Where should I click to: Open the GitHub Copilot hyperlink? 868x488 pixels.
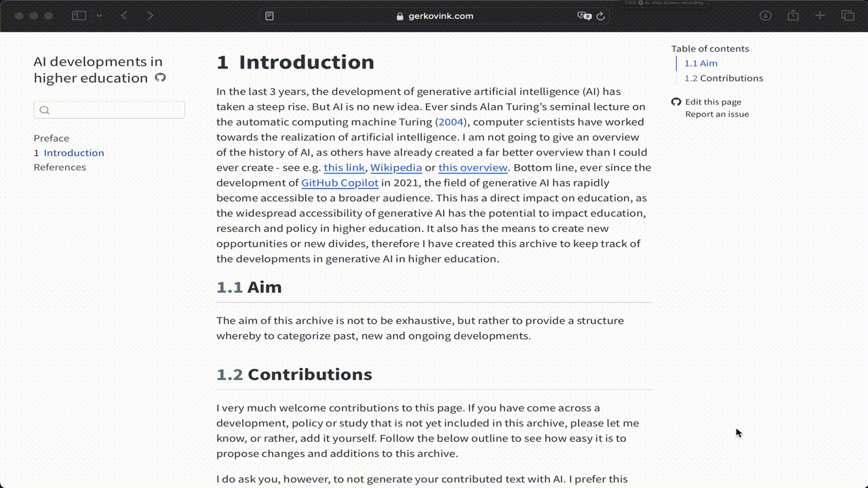[339, 183]
